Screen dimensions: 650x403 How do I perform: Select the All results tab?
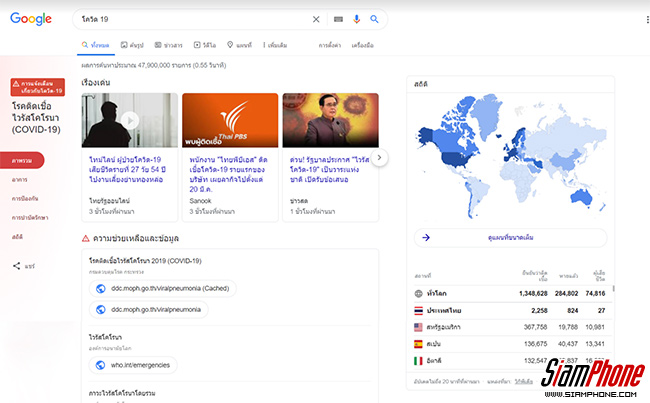95,45
